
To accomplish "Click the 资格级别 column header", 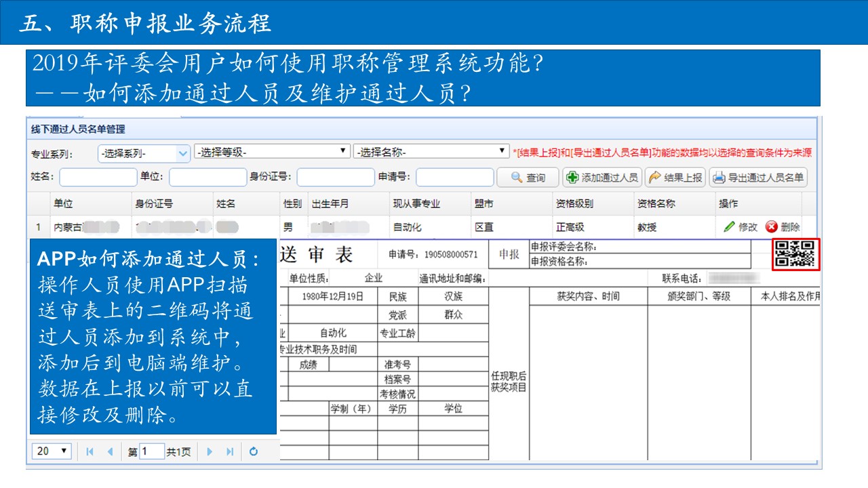I will click(574, 203).
